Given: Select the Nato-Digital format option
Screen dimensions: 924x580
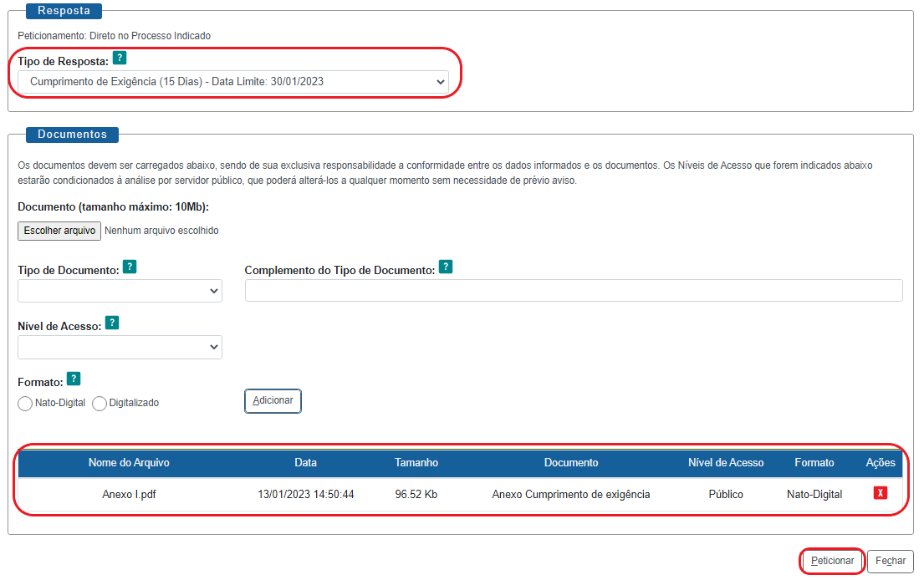Looking at the screenshot, I should coord(24,404).
